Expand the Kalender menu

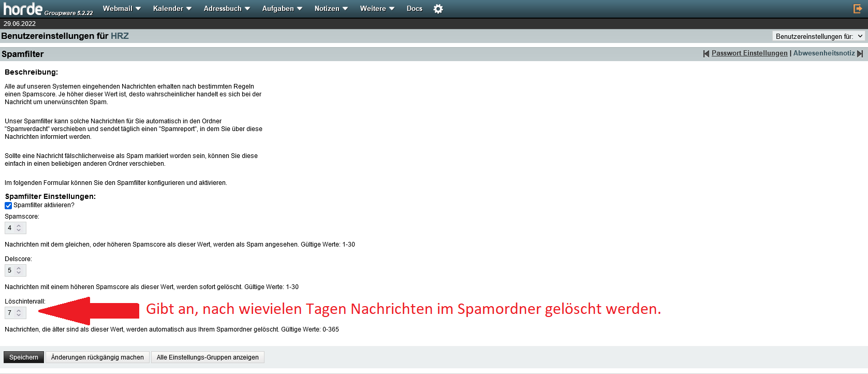pos(172,9)
